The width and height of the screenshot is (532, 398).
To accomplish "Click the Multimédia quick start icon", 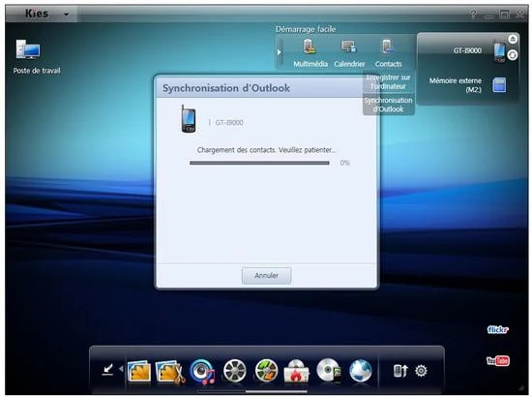I will point(310,46).
